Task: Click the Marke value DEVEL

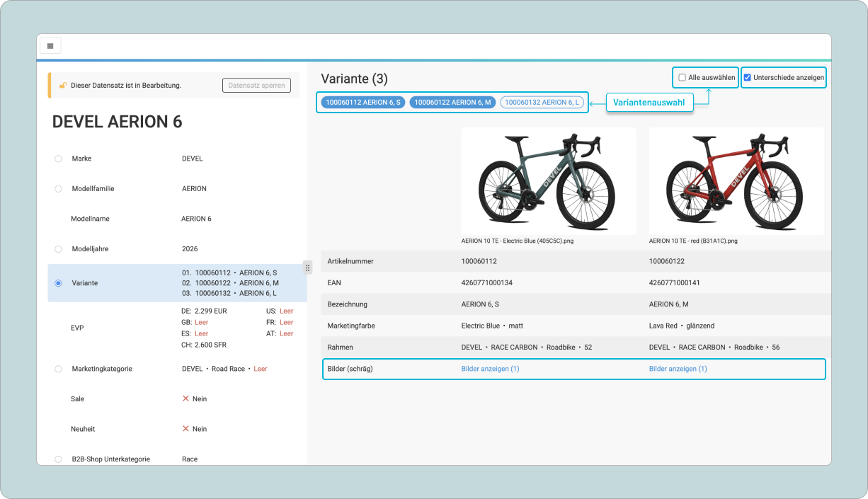Action: coord(193,159)
